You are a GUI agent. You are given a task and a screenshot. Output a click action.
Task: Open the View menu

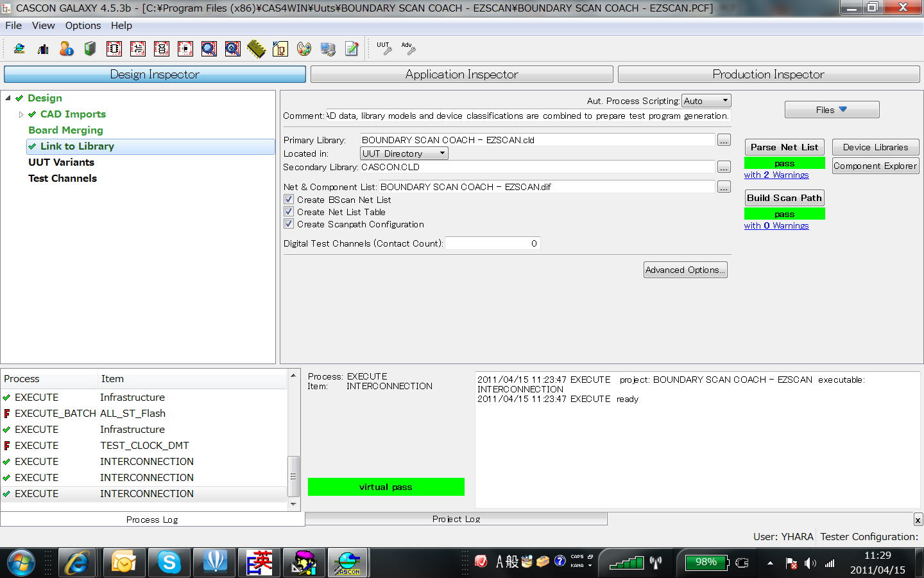pyautogui.click(x=44, y=26)
